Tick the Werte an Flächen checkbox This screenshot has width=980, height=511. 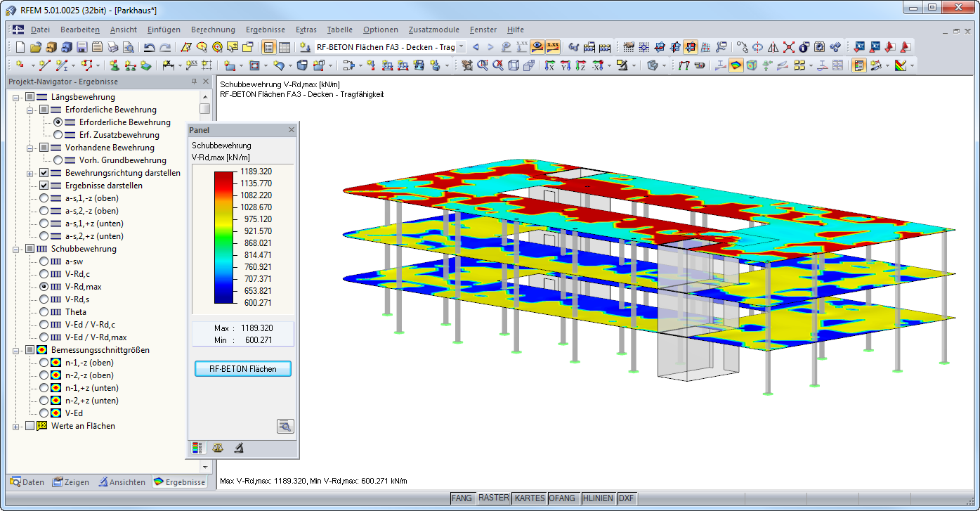pyautogui.click(x=30, y=426)
